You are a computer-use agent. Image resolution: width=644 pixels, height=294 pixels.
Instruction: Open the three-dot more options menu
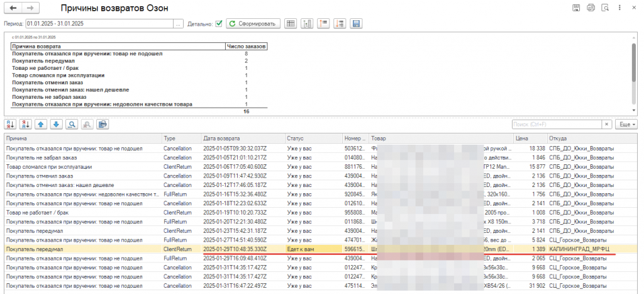coord(619,8)
